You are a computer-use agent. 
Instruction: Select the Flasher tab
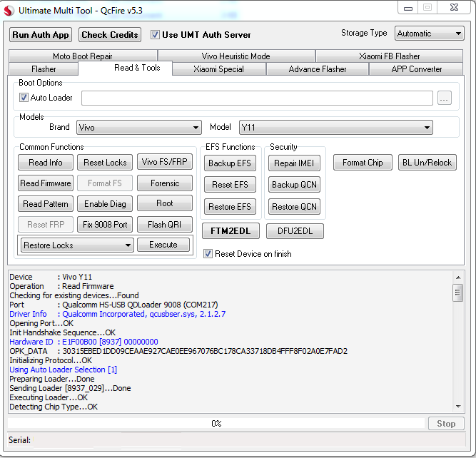pyautogui.click(x=44, y=69)
